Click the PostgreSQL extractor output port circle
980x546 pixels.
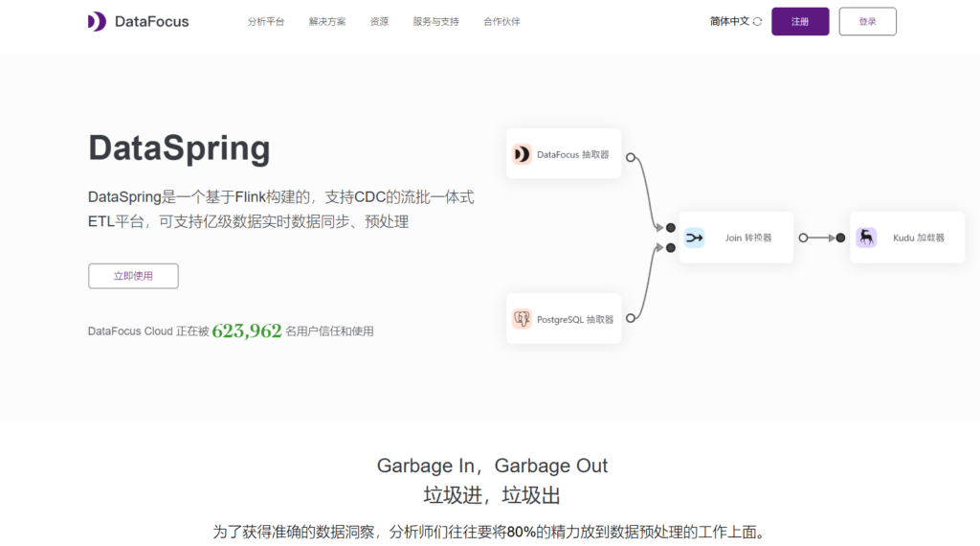click(630, 318)
